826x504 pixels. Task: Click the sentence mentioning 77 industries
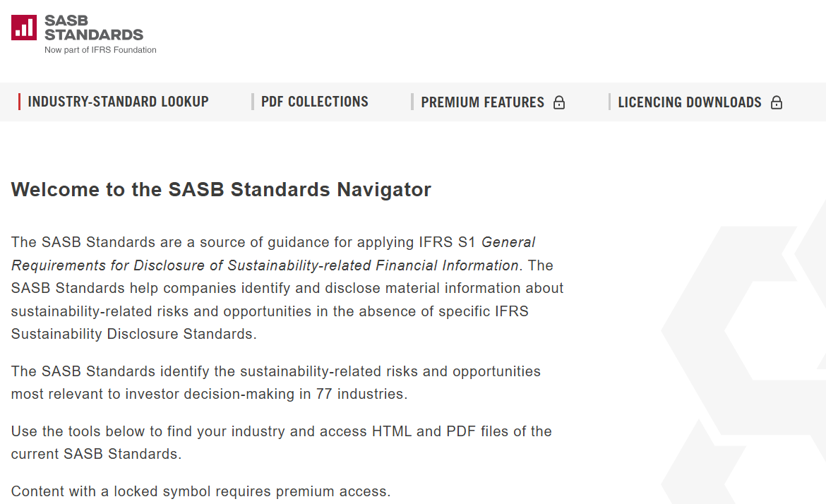(x=275, y=383)
